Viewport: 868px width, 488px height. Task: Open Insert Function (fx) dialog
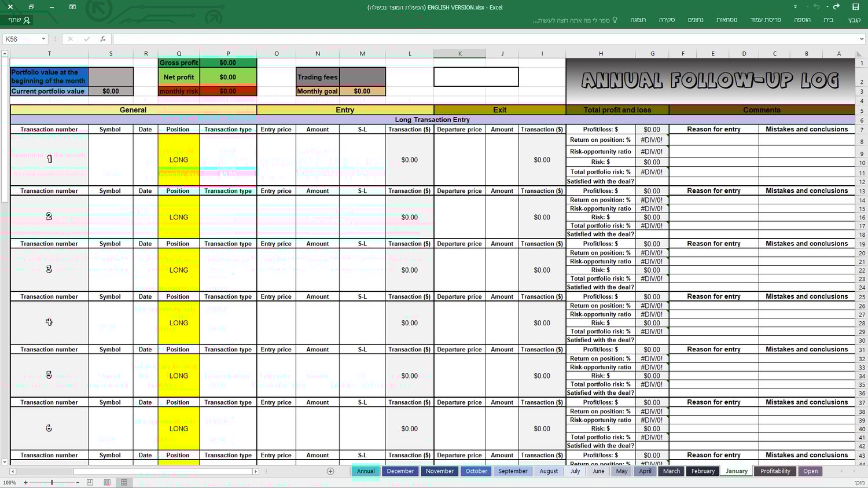pyautogui.click(x=102, y=39)
